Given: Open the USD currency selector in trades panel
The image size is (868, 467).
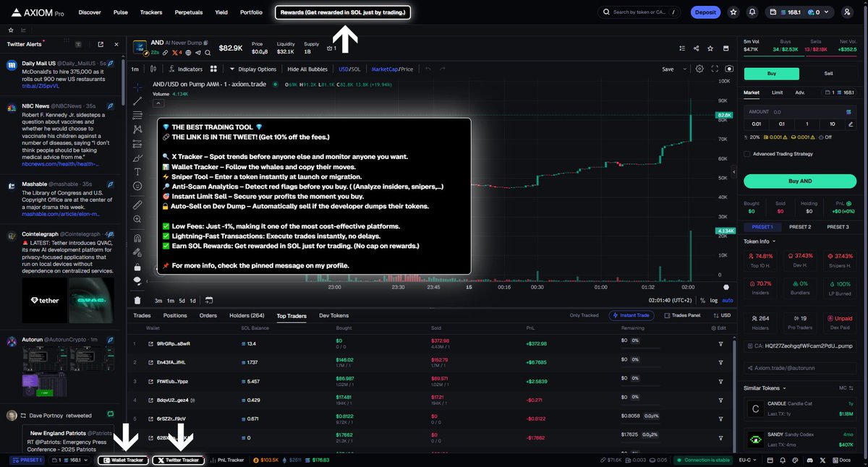Looking at the screenshot, I should pyautogui.click(x=723, y=315).
